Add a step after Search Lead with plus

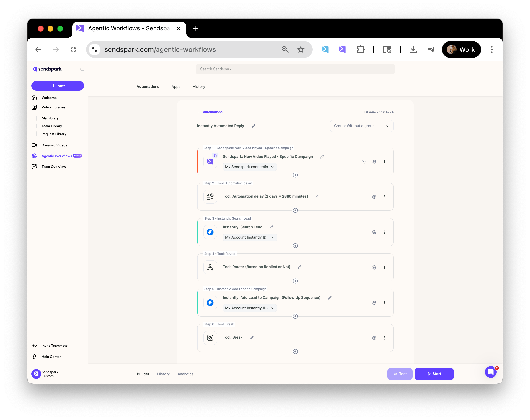tap(295, 246)
